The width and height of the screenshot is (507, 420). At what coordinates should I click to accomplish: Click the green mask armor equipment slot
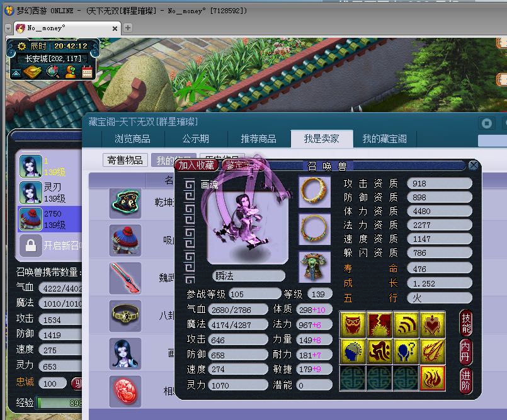pyautogui.click(x=314, y=267)
